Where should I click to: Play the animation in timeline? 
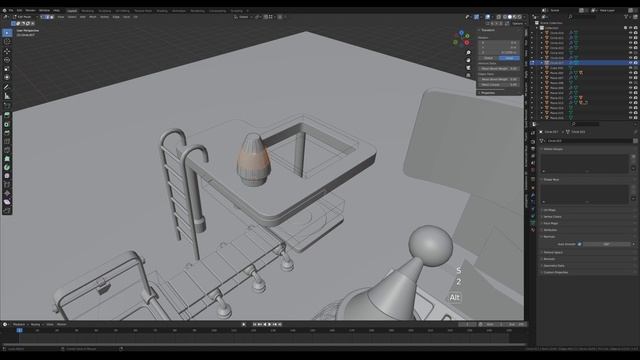click(269, 324)
